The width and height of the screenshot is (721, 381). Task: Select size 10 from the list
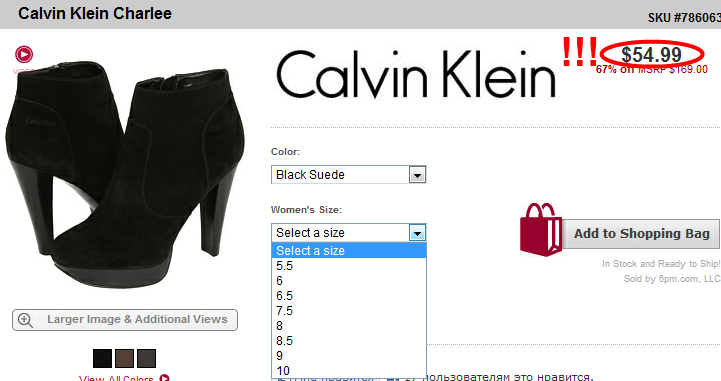tap(349, 370)
